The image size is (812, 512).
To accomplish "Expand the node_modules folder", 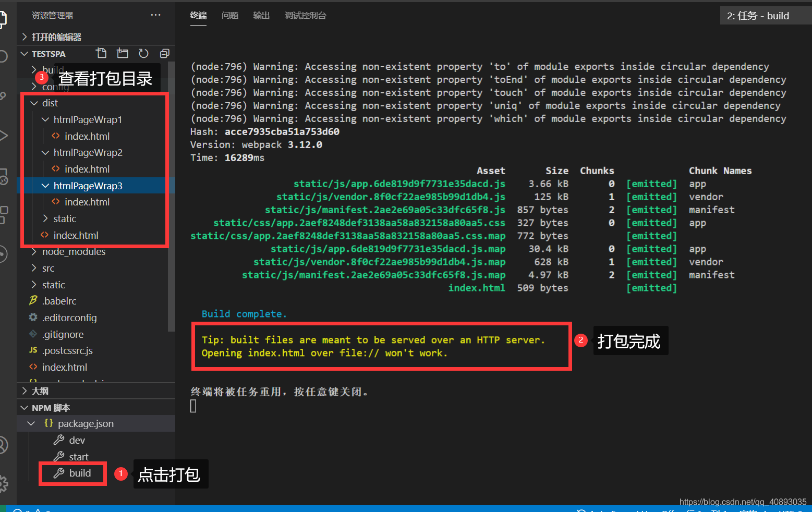I will [34, 252].
